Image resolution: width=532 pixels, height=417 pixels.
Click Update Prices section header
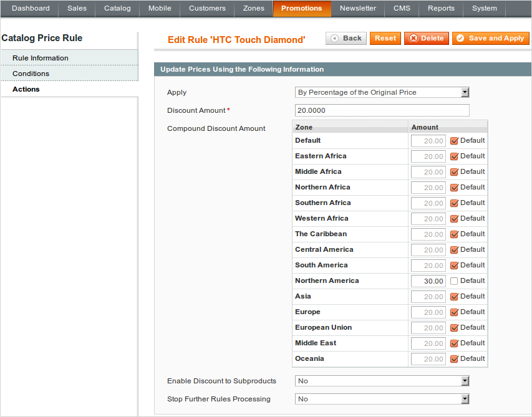pyautogui.click(x=342, y=69)
